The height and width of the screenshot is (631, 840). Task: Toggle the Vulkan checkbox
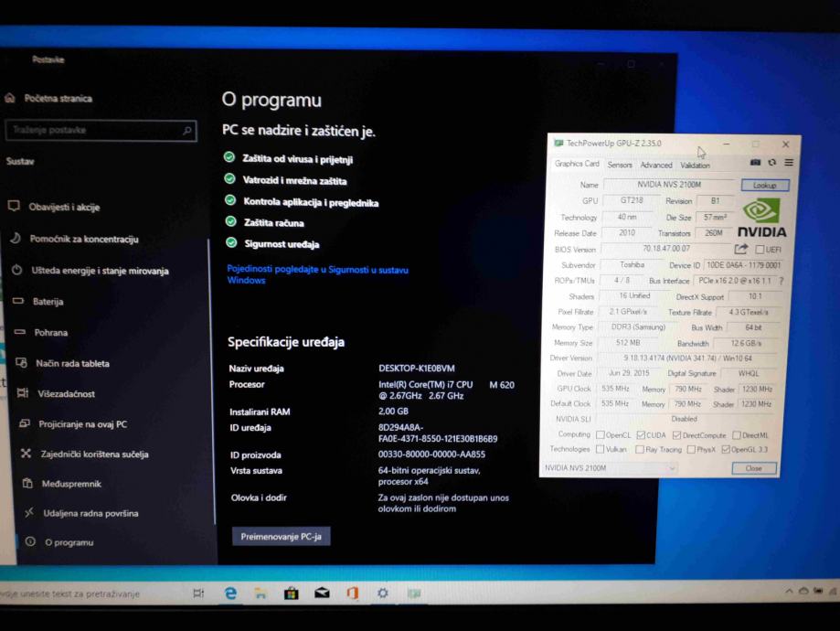coord(600,449)
